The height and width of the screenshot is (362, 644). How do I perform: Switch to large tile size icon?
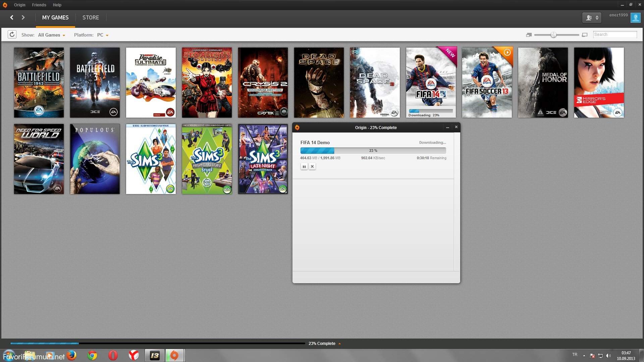click(585, 35)
